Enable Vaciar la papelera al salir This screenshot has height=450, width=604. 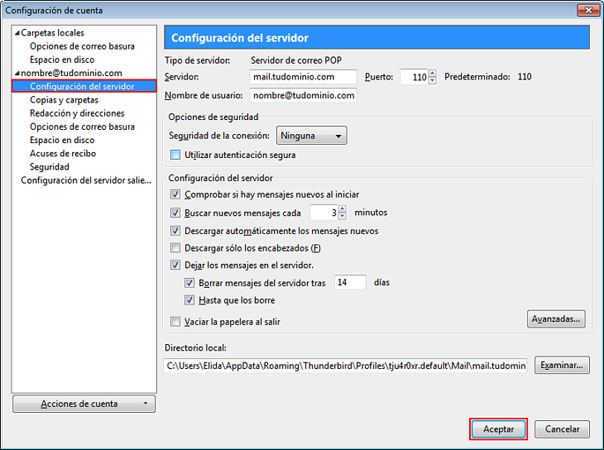(175, 321)
